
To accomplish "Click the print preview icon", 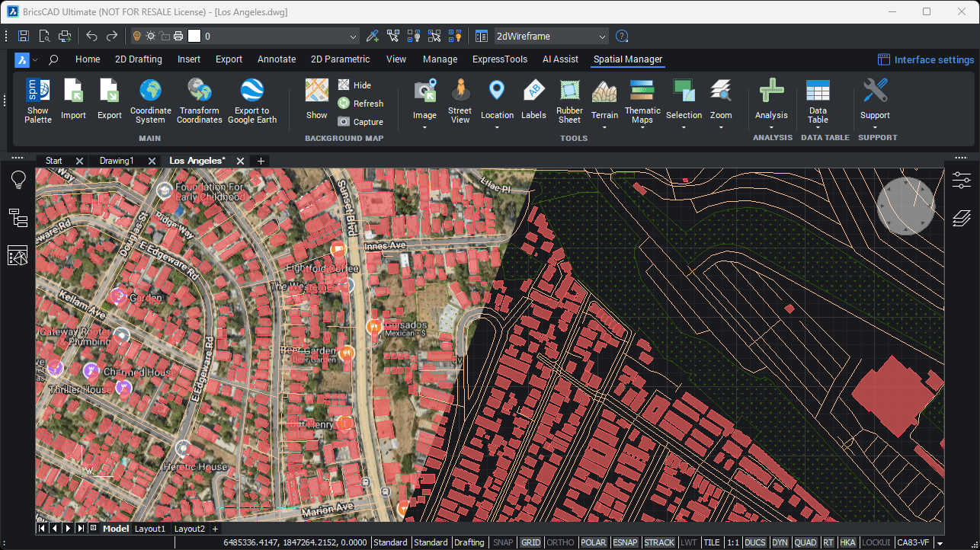I will pos(44,36).
